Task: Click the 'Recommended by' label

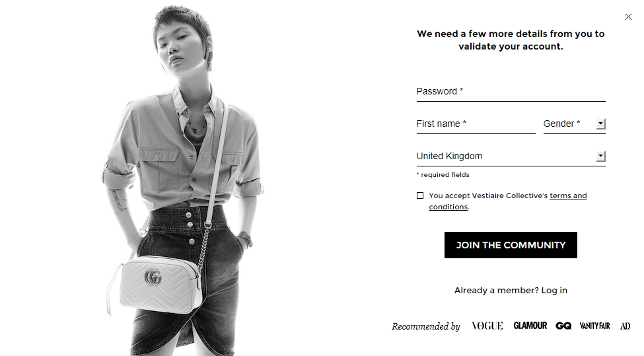Action: pos(426,326)
